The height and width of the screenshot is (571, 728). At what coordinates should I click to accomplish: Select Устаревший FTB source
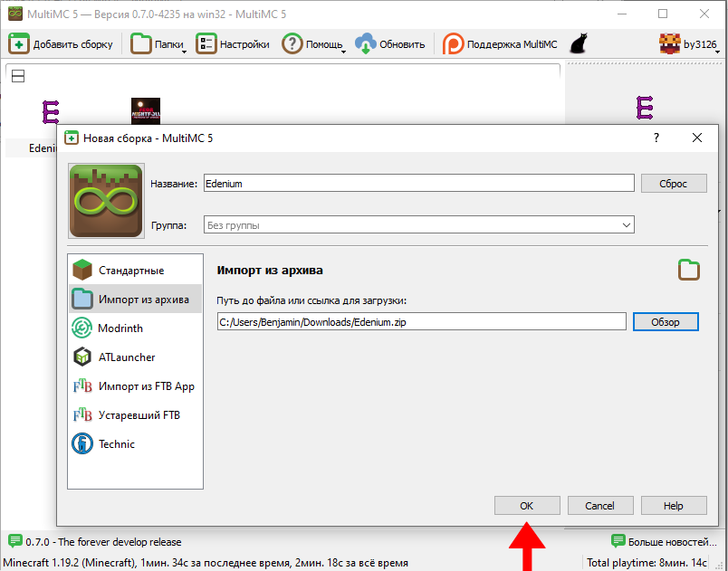(x=135, y=414)
